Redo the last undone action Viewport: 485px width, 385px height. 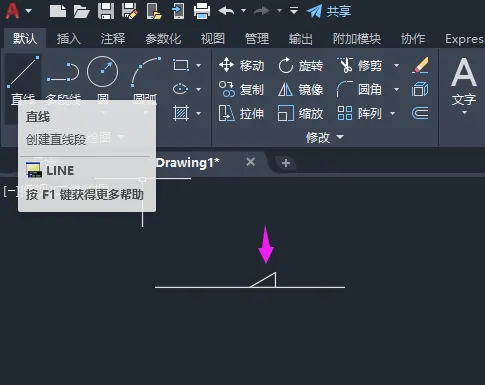pyautogui.click(x=262, y=11)
